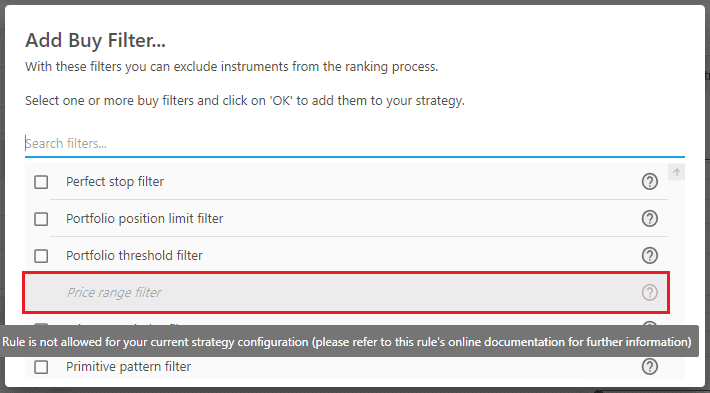Open help for Portfolio position limit filter
Viewport: 710px width, 393px height.
(649, 219)
